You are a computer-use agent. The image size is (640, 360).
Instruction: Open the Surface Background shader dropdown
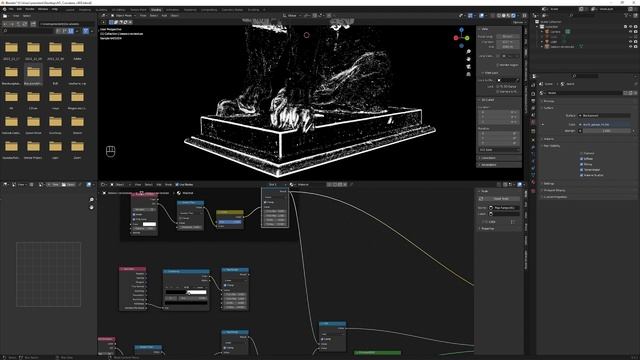coord(604,116)
